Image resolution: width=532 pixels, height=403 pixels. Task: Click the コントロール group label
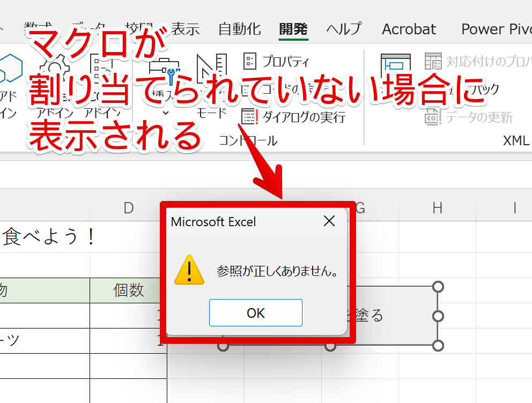tap(248, 140)
